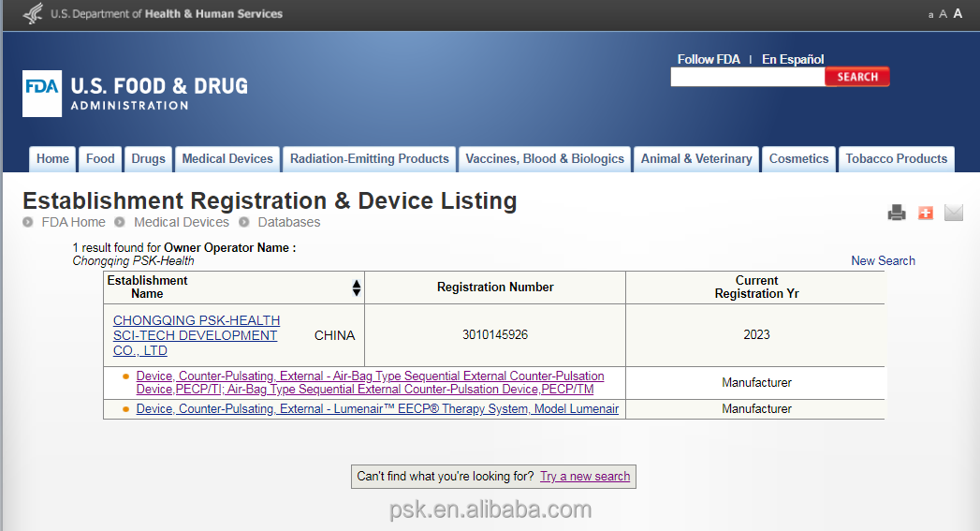Open Lumenair EECP Therapy System listing
Screen dimensions: 980x531
click(377, 409)
